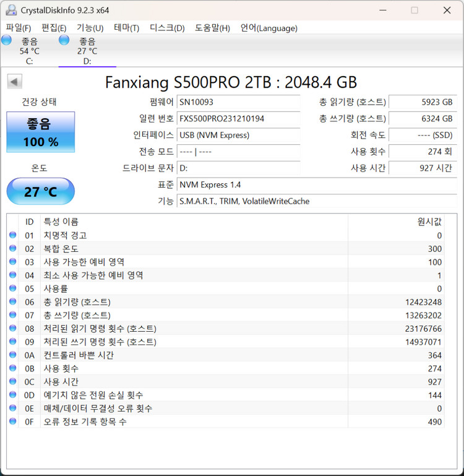Click raw value 13263202 in row 07
Screen dimensions: 464x476
[423, 316]
